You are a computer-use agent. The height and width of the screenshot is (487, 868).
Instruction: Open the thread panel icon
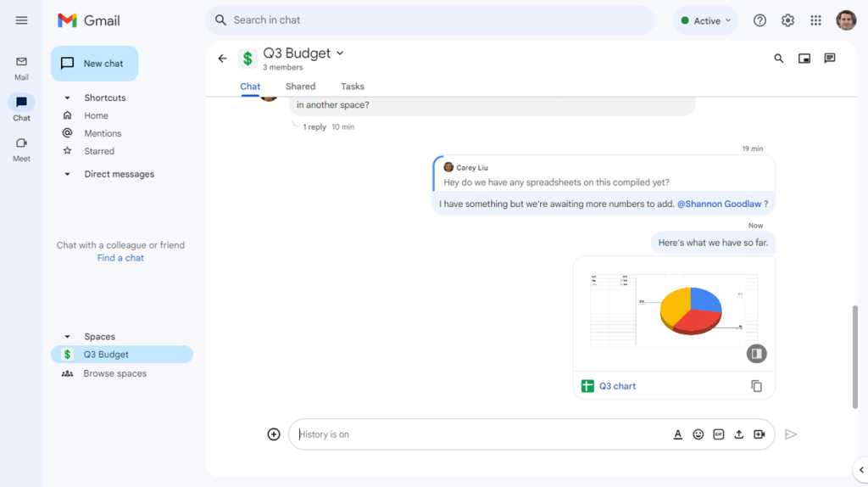click(829, 59)
